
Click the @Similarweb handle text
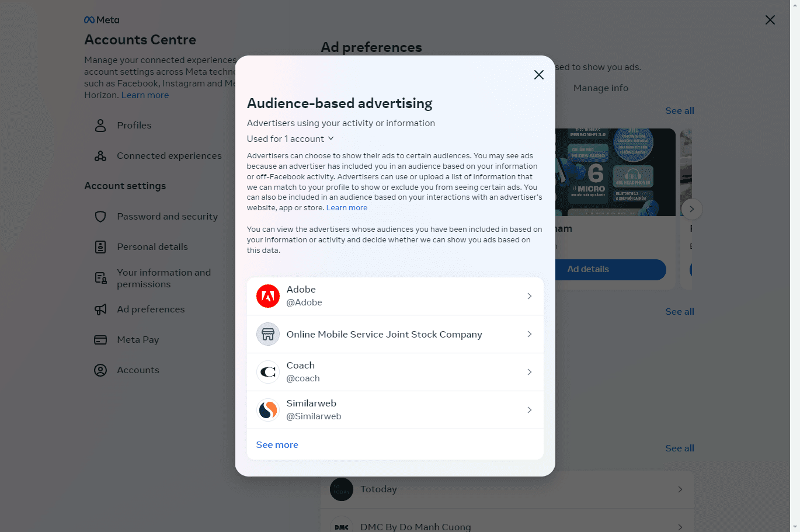pos(314,416)
